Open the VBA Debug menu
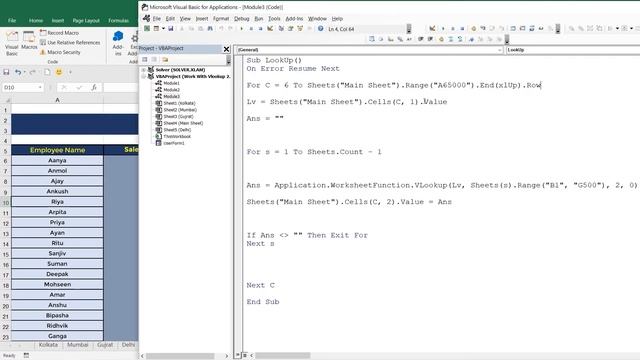640x360 pixels. coord(242,19)
